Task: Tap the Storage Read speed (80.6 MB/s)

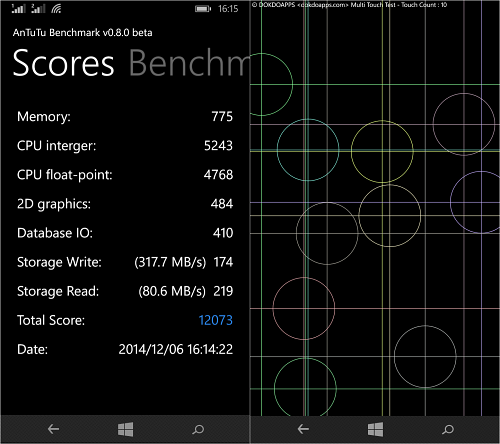Action: click(172, 291)
